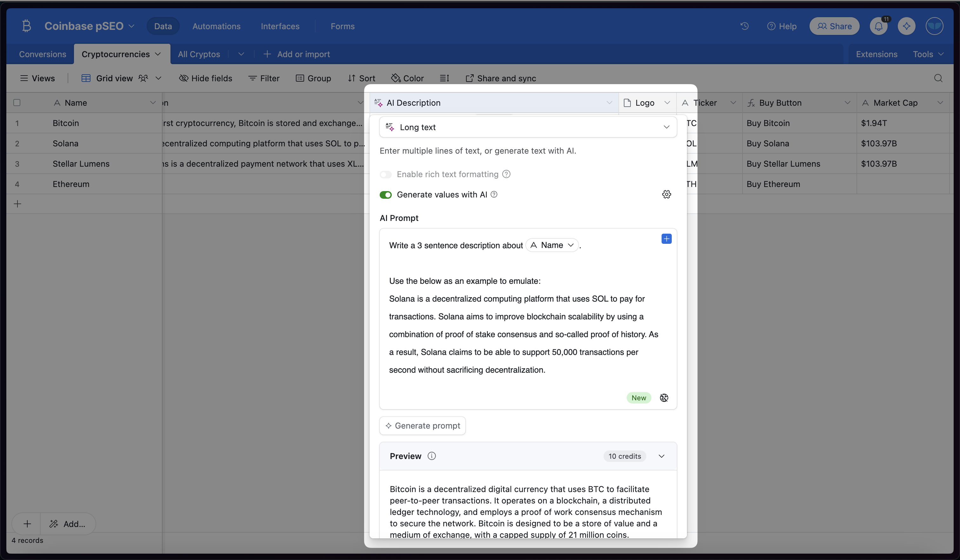This screenshot has height=560, width=960.
Task: Open the notifications bell
Action: click(878, 26)
